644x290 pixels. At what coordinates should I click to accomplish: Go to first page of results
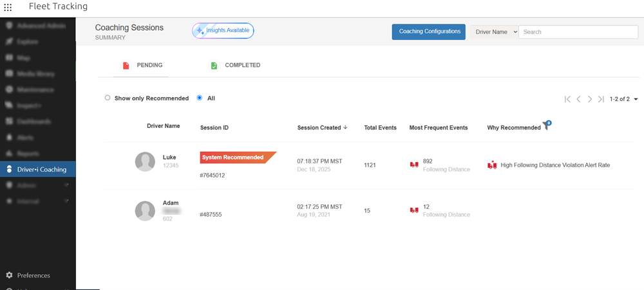click(567, 99)
